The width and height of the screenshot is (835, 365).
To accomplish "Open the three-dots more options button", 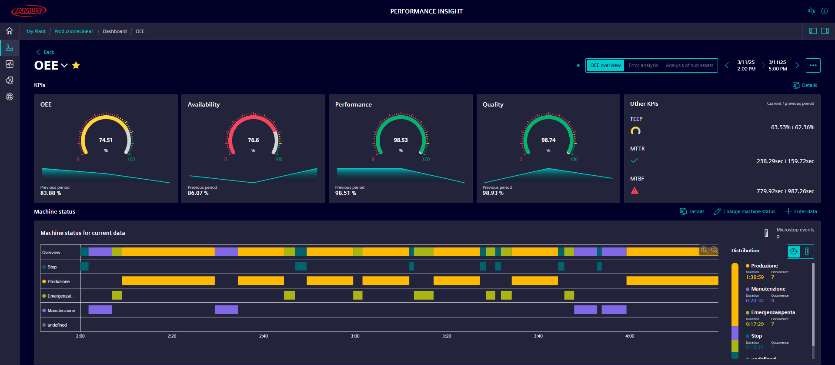I will 813,65.
